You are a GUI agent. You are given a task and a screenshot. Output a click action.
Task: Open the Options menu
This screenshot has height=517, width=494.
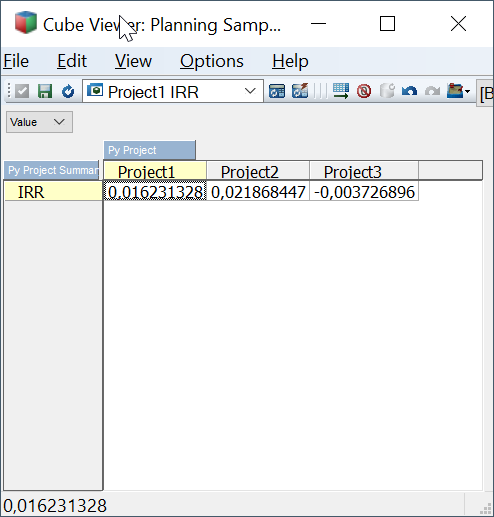point(212,61)
